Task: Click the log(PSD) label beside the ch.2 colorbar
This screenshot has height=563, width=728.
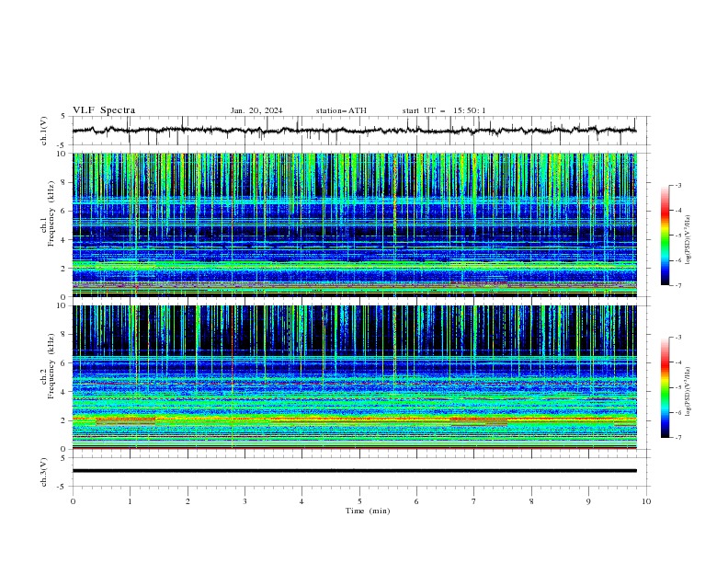Action: point(688,391)
